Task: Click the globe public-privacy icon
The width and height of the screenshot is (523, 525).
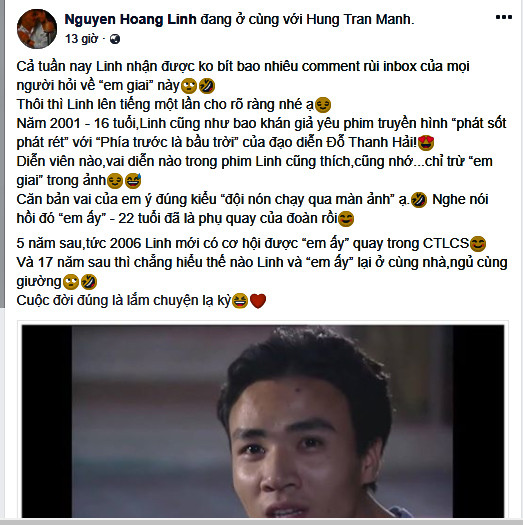Action: pos(115,39)
